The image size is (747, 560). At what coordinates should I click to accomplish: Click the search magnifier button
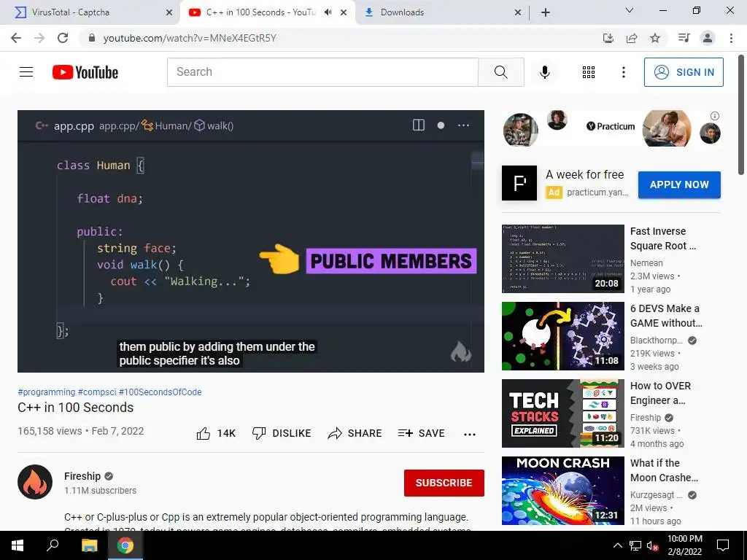(500, 72)
